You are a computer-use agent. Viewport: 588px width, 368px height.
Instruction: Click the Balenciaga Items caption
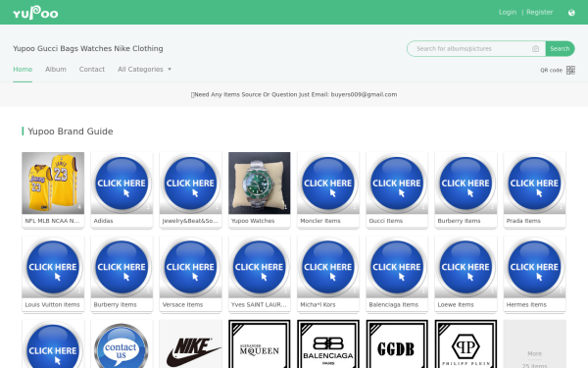pos(393,304)
